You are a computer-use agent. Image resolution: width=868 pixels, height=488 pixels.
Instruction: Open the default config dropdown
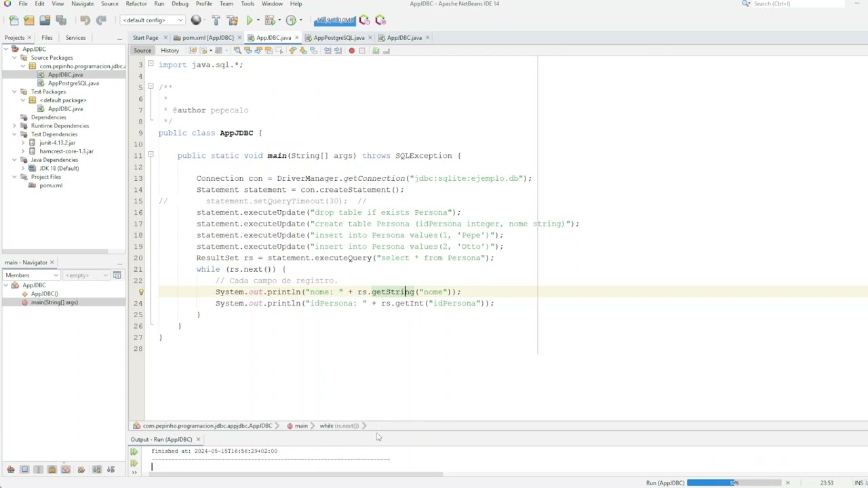tap(153, 20)
